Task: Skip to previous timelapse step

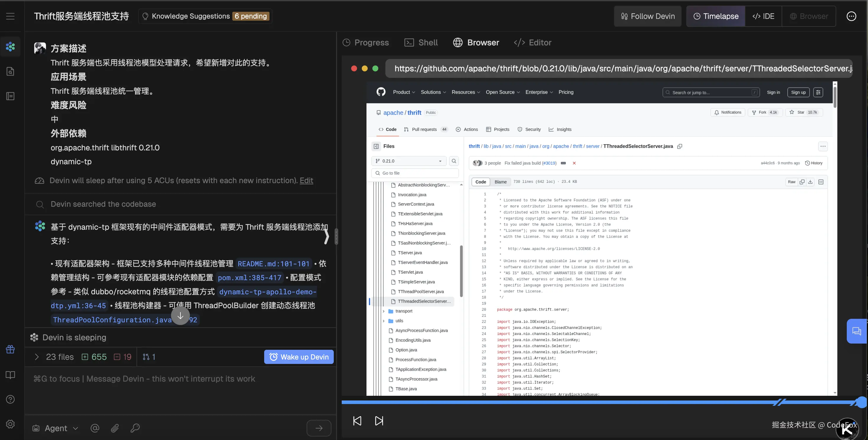Action: [x=357, y=421]
